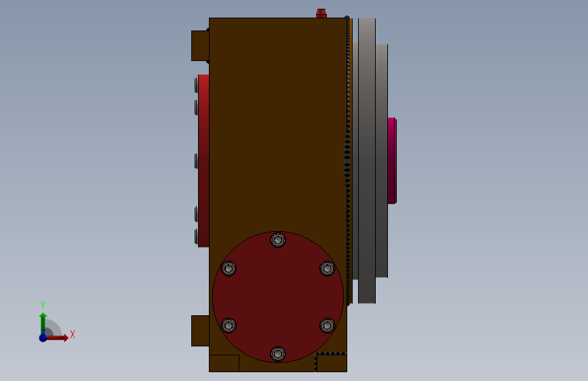Screen dimensions: 588x381
Task: Select the lower-left bolt on the circular cover
Action: (229, 325)
